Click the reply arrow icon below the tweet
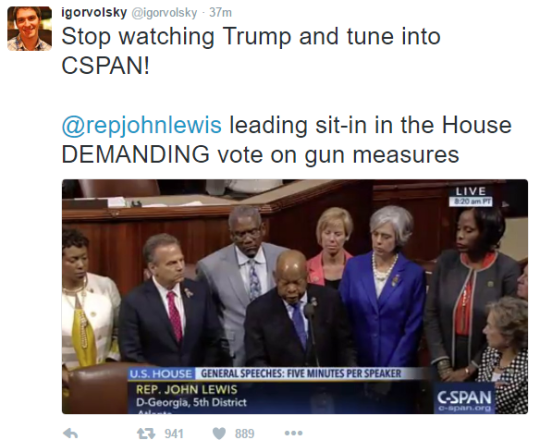This screenshot has height=440, width=540. click(x=71, y=433)
